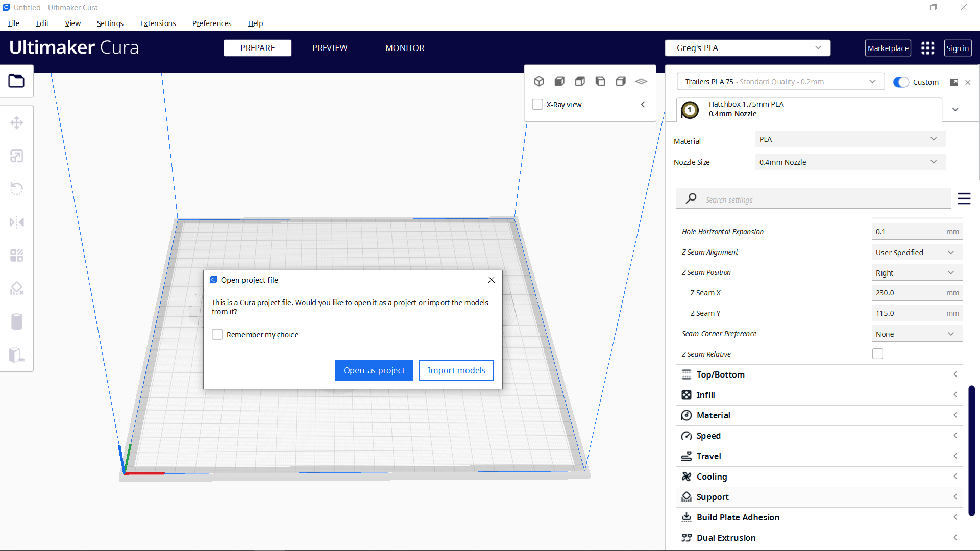Switch camera to Front view
Viewport: 980px width, 551px height.
559,81
